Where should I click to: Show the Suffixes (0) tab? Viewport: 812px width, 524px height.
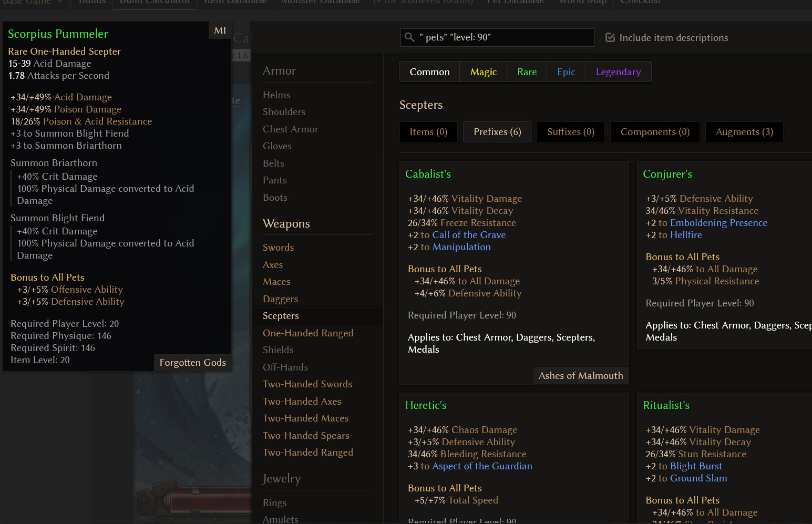tap(571, 132)
